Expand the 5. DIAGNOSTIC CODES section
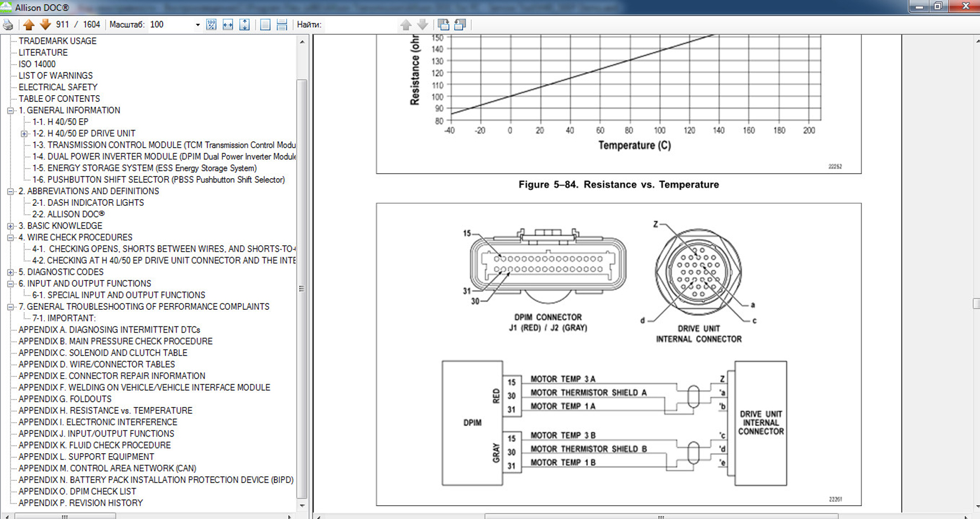 11,272
